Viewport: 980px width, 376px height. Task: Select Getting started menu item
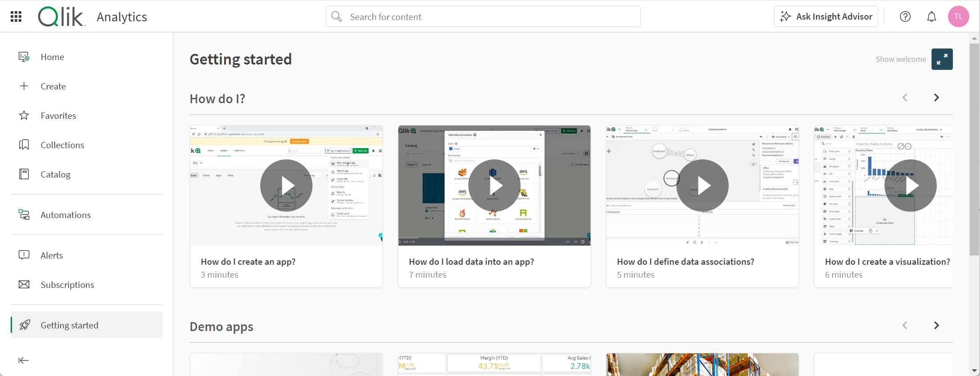point(87,325)
